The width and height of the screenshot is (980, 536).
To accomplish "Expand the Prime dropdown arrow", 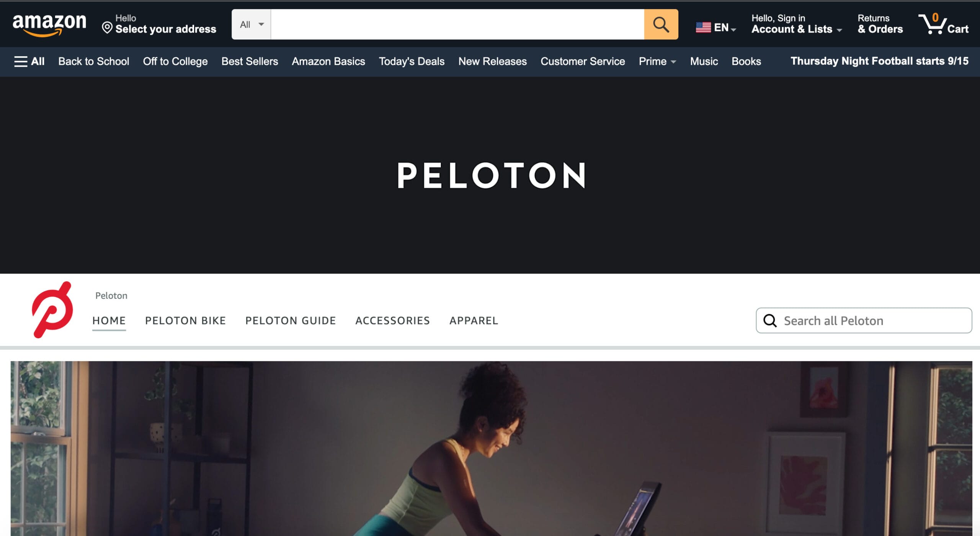I will pyautogui.click(x=673, y=62).
